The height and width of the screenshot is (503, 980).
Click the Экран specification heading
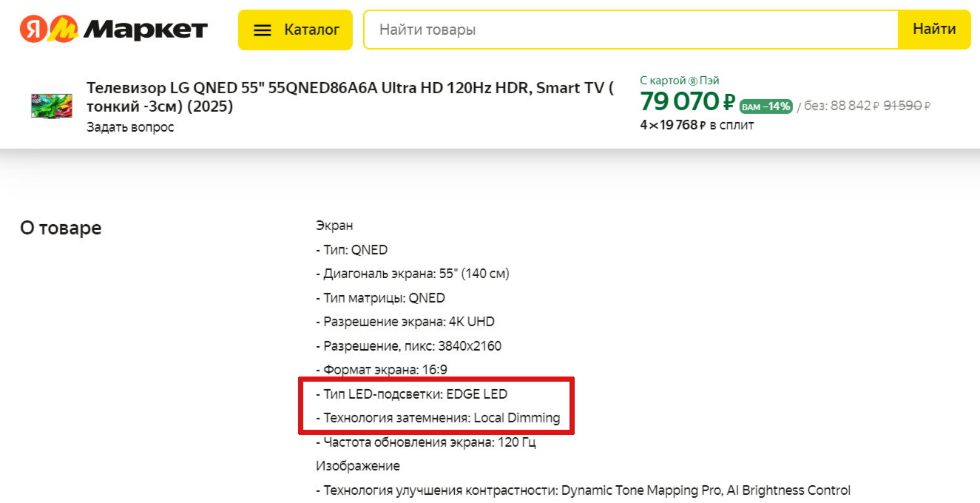[x=334, y=226]
